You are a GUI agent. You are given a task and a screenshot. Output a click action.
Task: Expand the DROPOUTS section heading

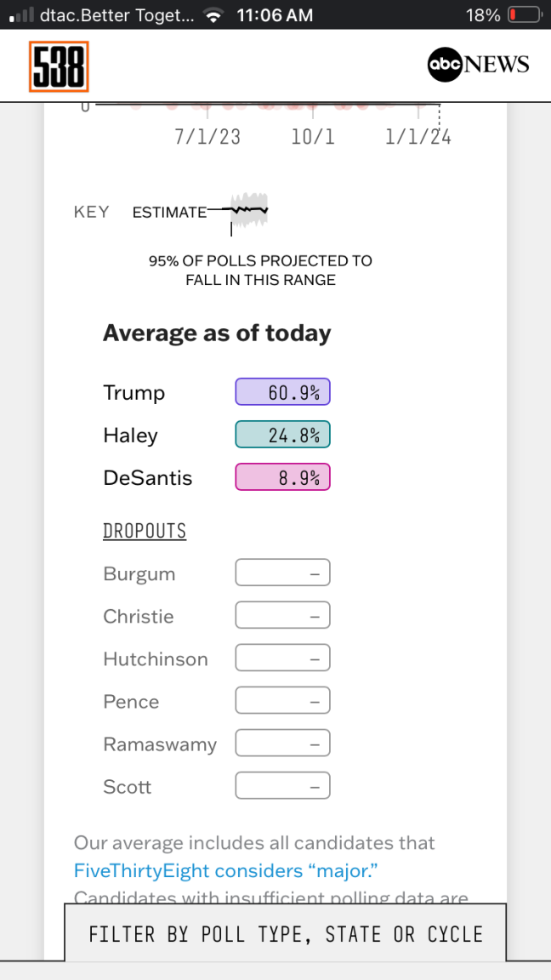(x=145, y=532)
